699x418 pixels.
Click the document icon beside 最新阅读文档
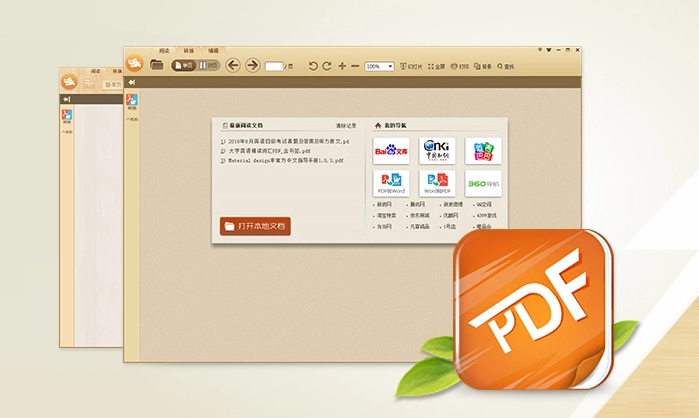(x=225, y=126)
